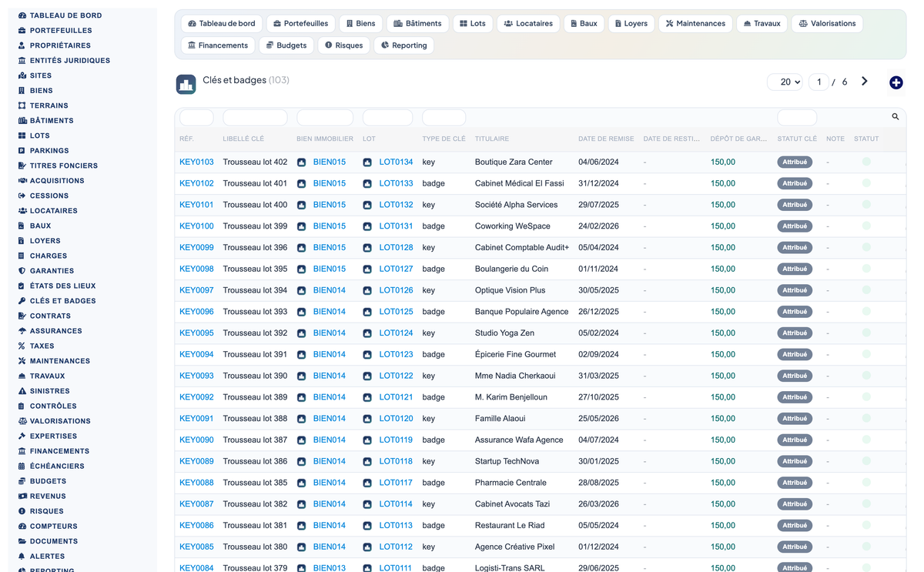This screenshot has width=924, height=572.
Task: Open lot link LOT0120
Action: tap(396, 419)
